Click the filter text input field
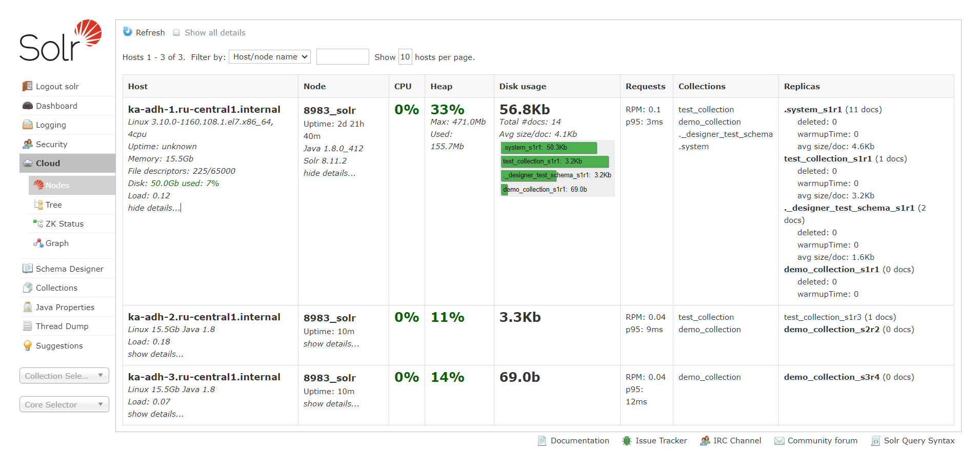The image size is (980, 450). (343, 57)
